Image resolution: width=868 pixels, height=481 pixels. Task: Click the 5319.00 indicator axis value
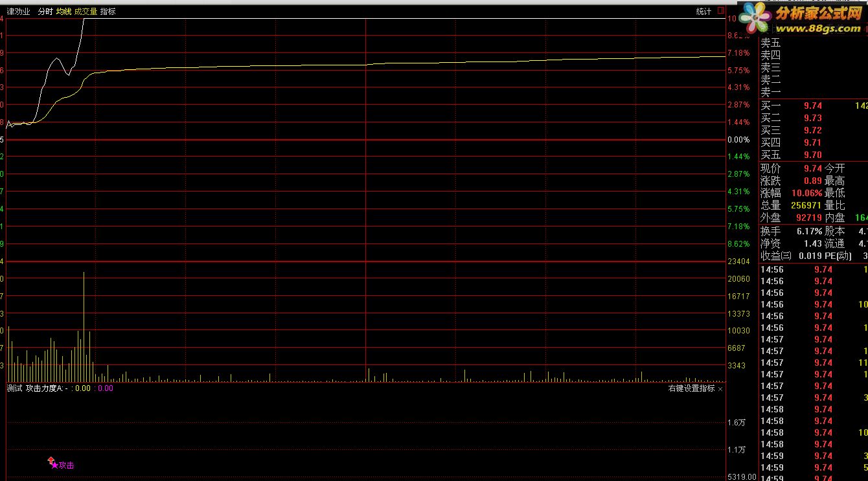(x=742, y=477)
